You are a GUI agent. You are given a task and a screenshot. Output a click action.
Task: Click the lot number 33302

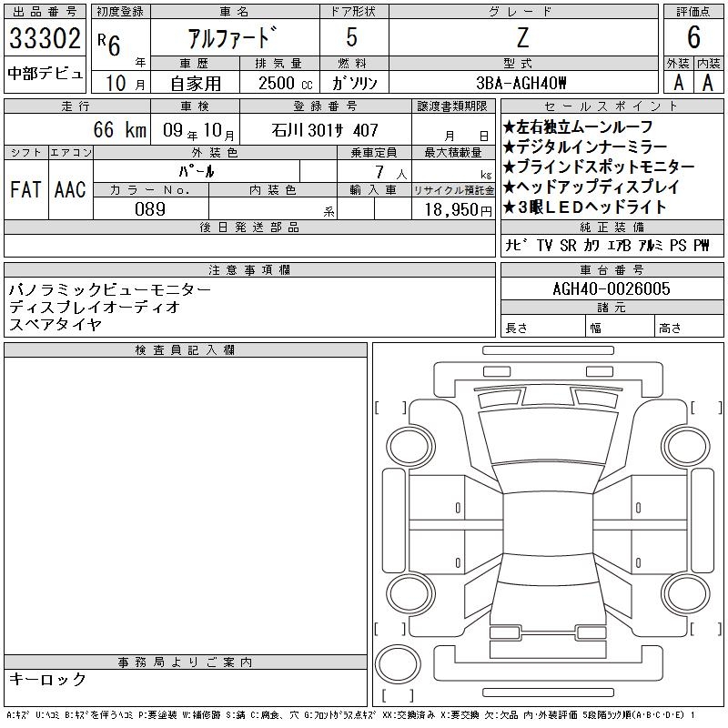pos(45,38)
